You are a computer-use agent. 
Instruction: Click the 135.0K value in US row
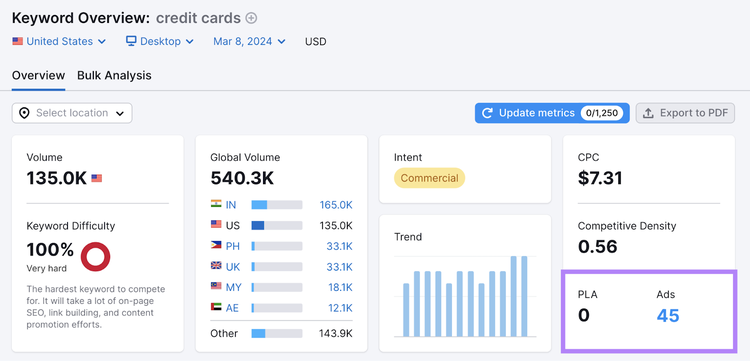click(x=336, y=225)
